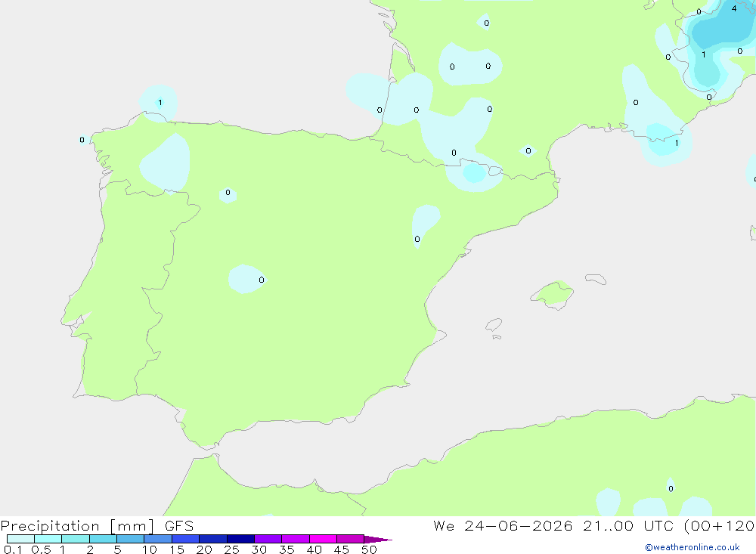Select the 35–40 mm violet legend box
756x554 pixels.
(x=296, y=539)
